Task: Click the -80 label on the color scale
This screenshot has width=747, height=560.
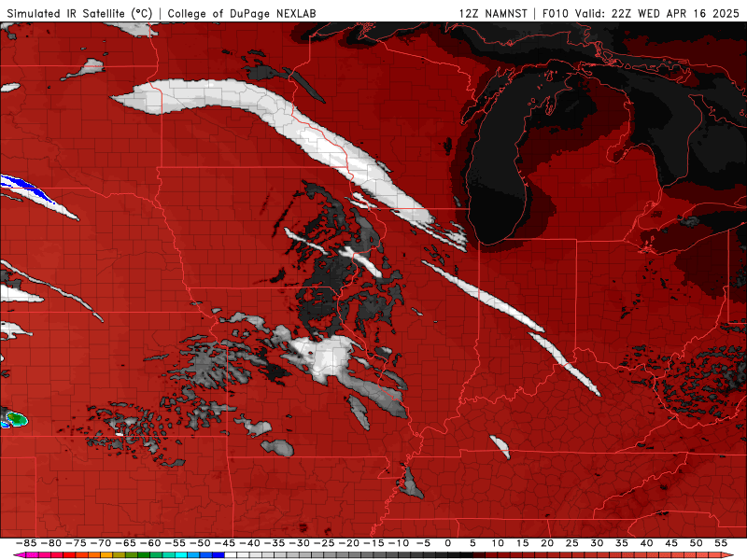Action: (x=51, y=543)
